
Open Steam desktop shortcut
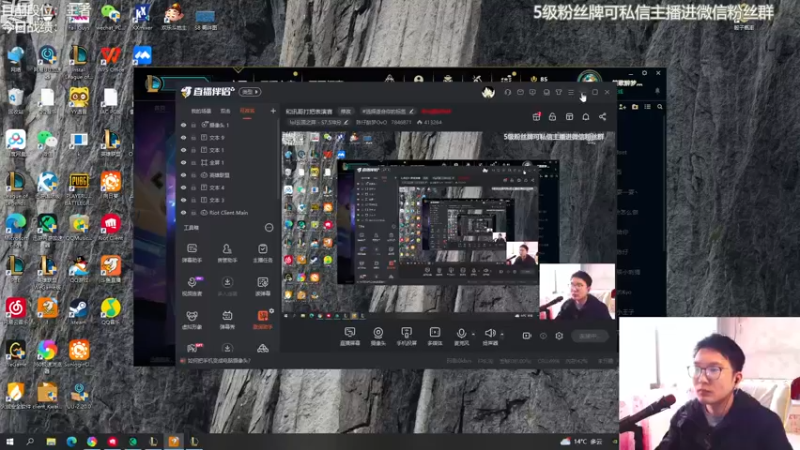pos(78,312)
